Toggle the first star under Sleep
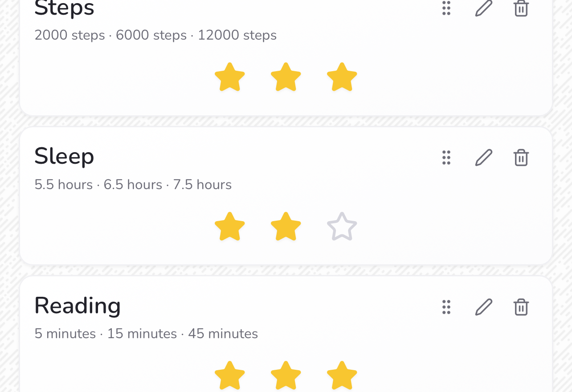The image size is (572, 392). 230,226
